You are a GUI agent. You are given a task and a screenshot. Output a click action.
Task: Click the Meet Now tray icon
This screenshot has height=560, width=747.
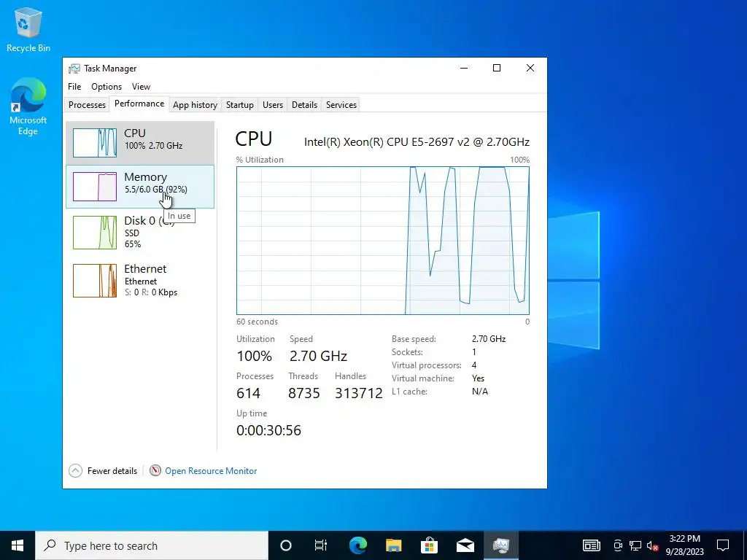618,545
